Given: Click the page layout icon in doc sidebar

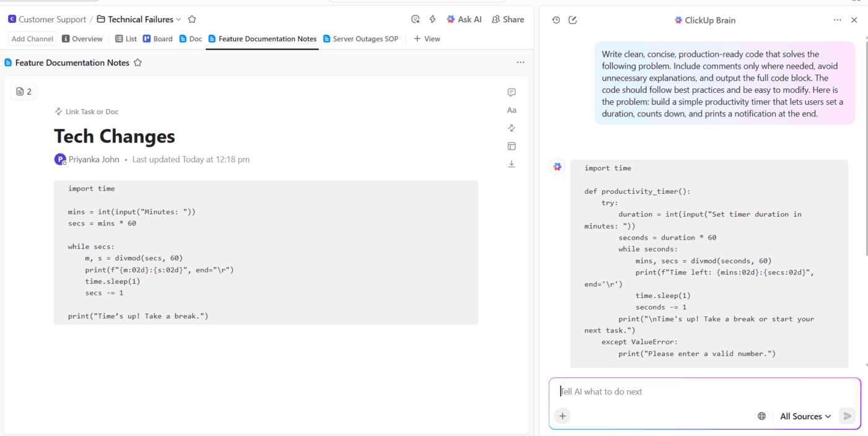Looking at the screenshot, I should (x=511, y=146).
